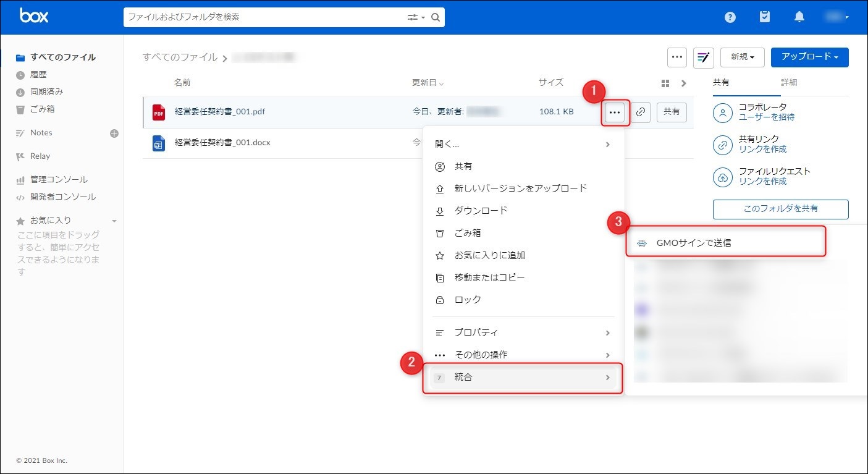The width and height of the screenshot is (868, 474).
Task: Expand プロパティ submenu
Action: (523, 332)
